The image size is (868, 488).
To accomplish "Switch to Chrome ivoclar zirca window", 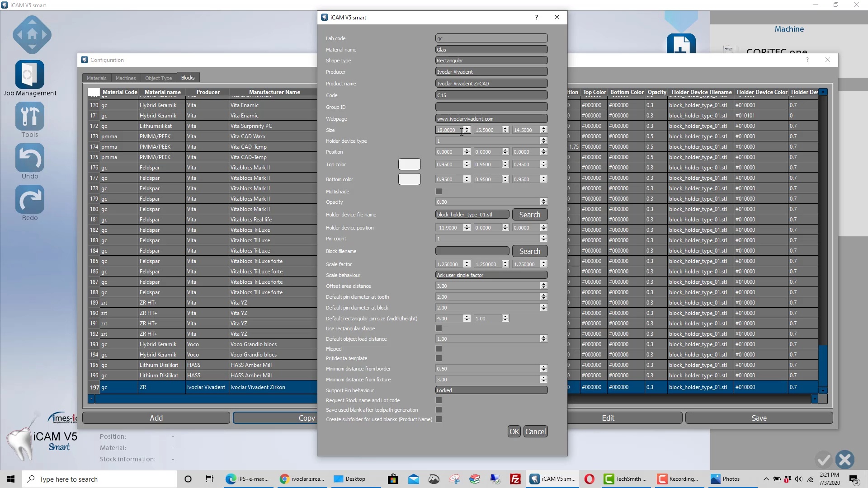I will [x=302, y=479].
